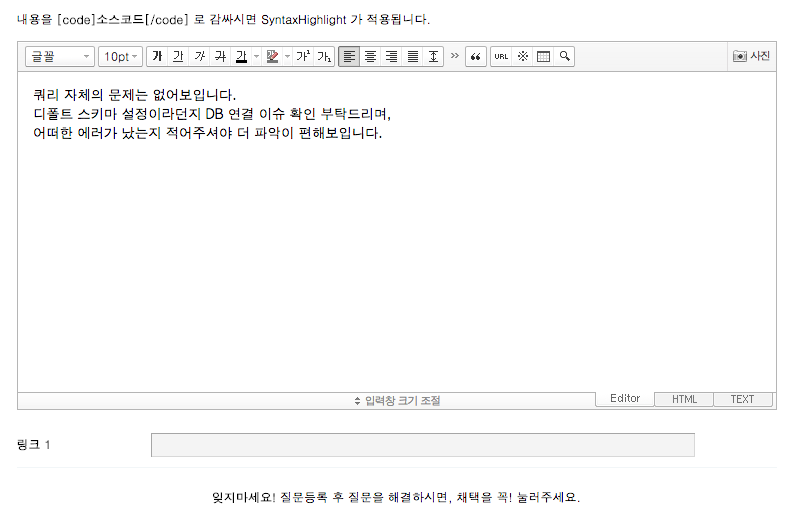Apply superscript formatting
This screenshot has height=516, width=787.
303,56
